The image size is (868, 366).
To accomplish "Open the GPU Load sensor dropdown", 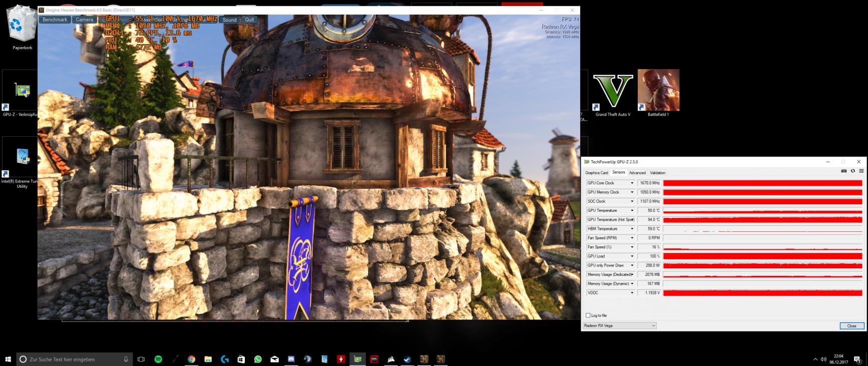I will (632, 256).
